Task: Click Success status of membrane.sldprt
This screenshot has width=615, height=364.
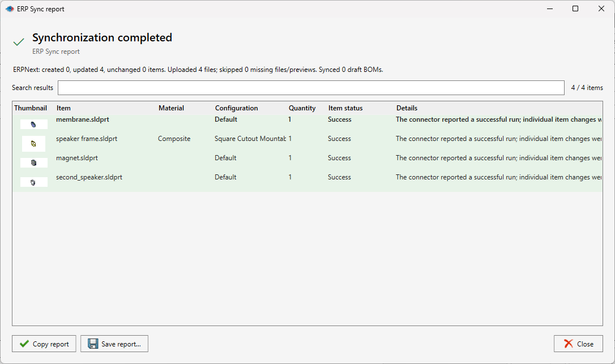Action: coord(340,119)
